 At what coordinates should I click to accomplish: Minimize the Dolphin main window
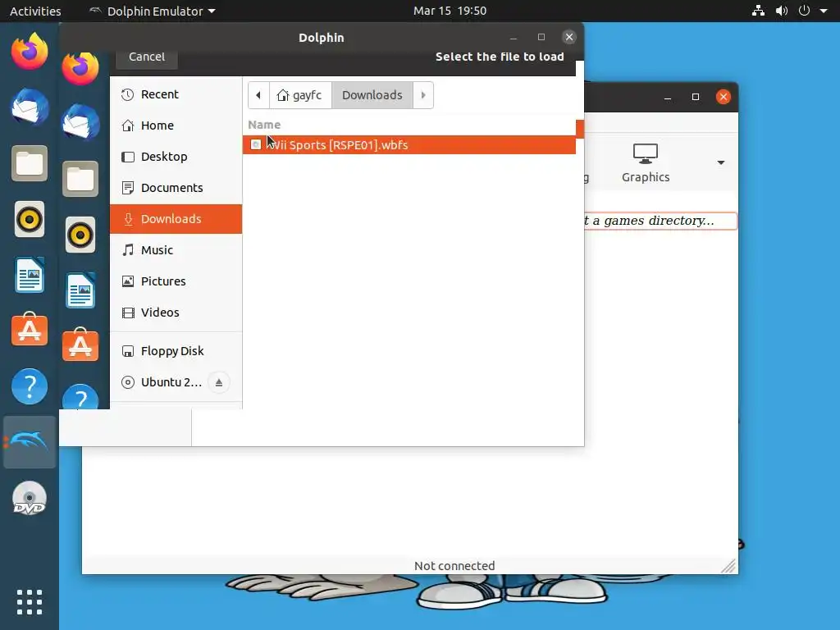(668, 97)
